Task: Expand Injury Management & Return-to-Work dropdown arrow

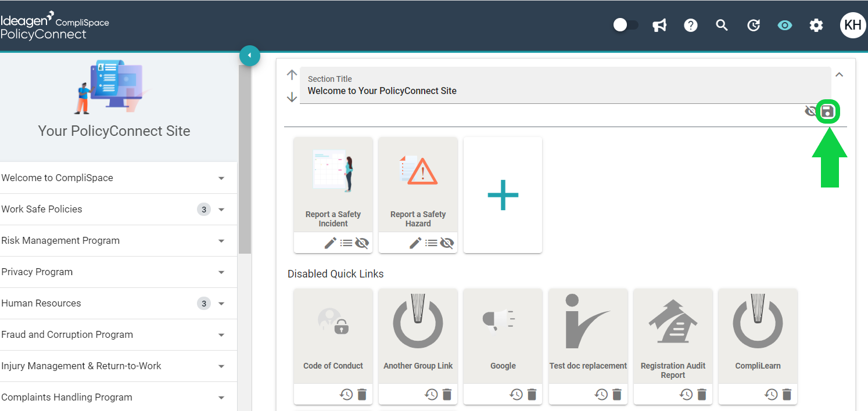Action: 221,366
